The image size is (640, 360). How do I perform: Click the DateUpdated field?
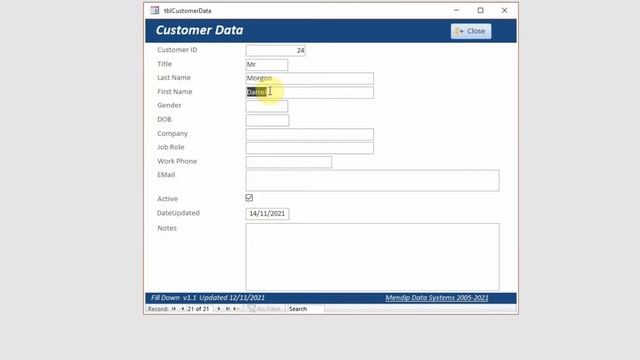click(x=267, y=214)
